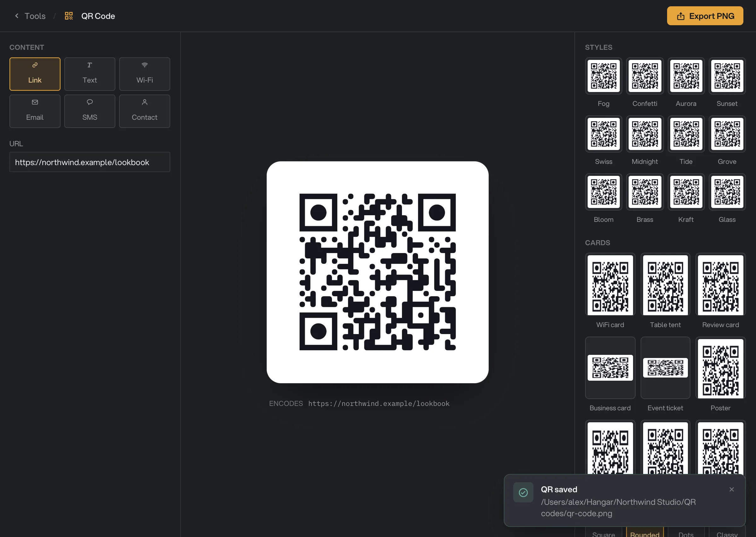Apply the Kraft style
The height and width of the screenshot is (537, 756).
686,192
